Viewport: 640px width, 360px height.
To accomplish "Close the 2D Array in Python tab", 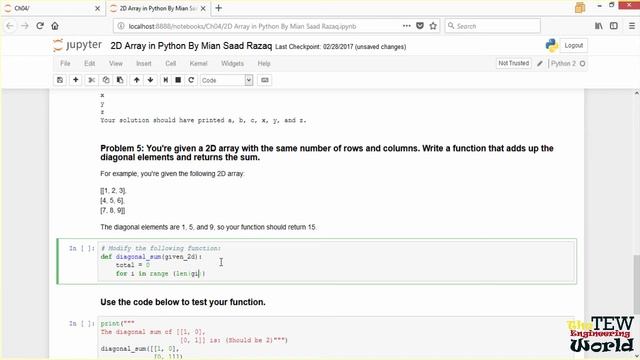I will (203, 8).
